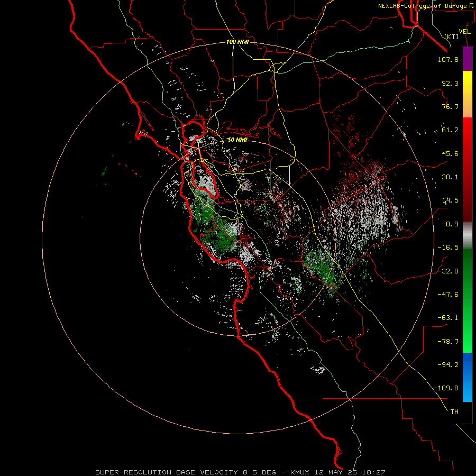Click the purple segment of the color bar
Screen dimensions: 476x476
[x=467, y=59]
